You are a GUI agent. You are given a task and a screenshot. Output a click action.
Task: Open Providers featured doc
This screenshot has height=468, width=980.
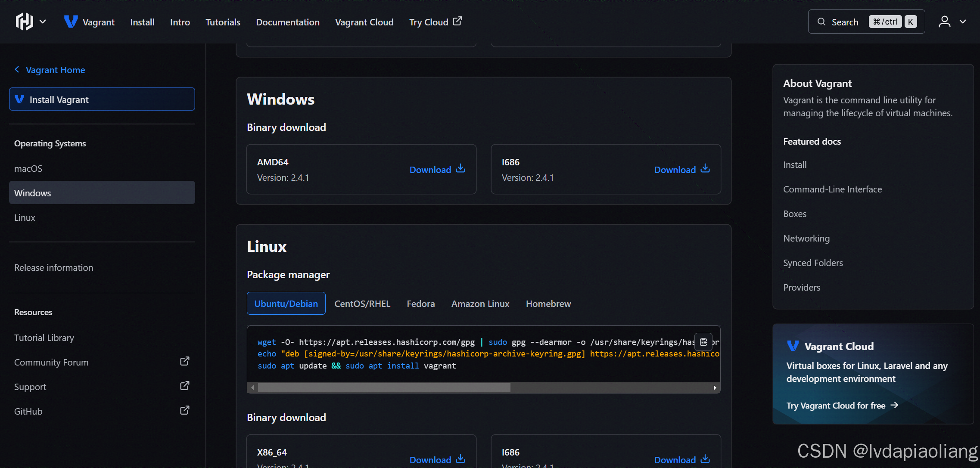point(802,287)
